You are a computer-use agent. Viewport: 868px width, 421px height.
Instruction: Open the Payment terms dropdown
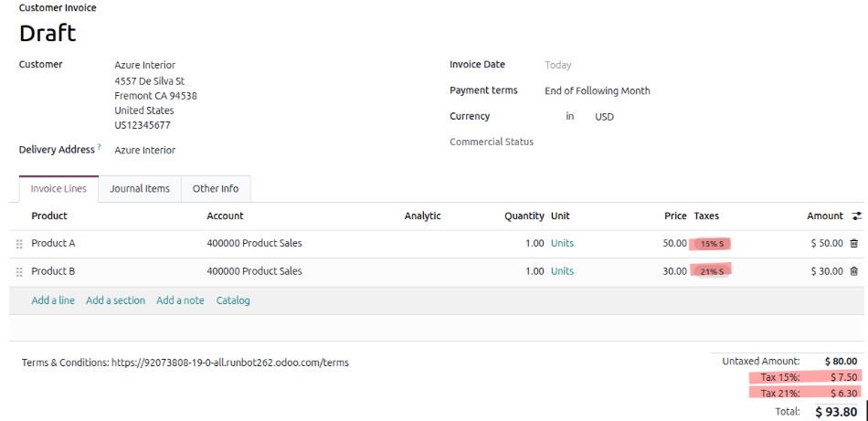[597, 91]
